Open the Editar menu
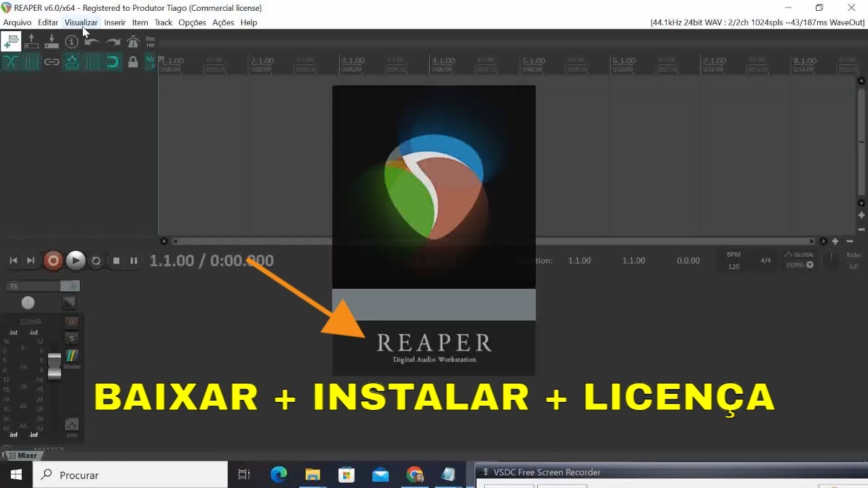Screen dimensions: 868x488 pos(48,22)
